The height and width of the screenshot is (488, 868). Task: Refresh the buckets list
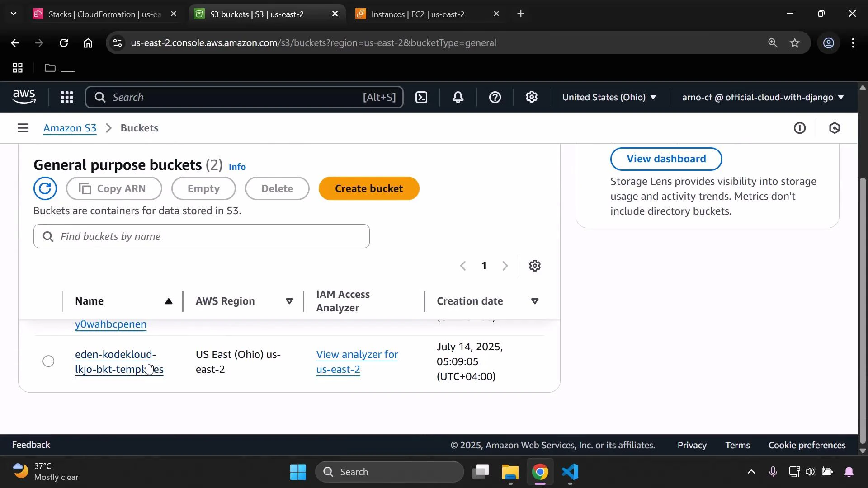[x=45, y=188]
